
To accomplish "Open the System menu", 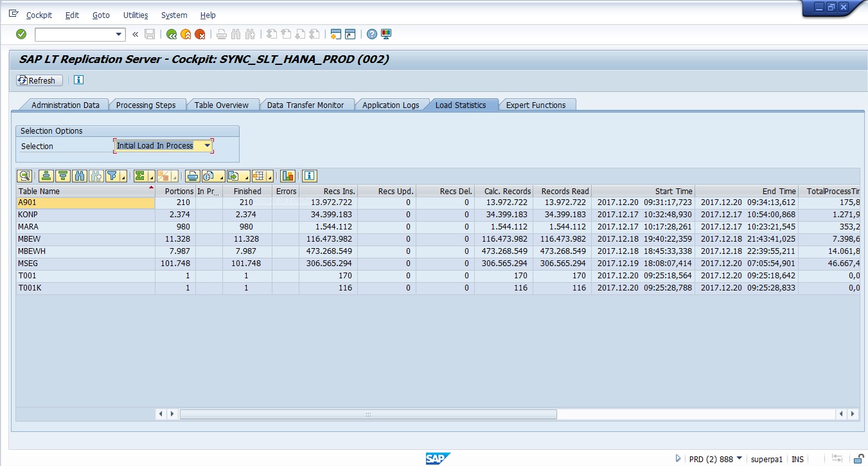I will click(x=173, y=15).
